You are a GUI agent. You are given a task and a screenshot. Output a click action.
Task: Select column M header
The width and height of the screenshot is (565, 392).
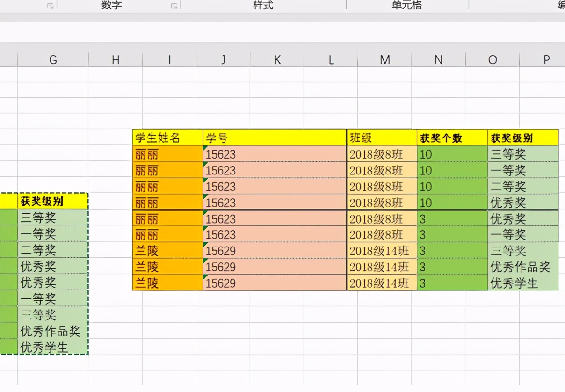[x=384, y=59]
